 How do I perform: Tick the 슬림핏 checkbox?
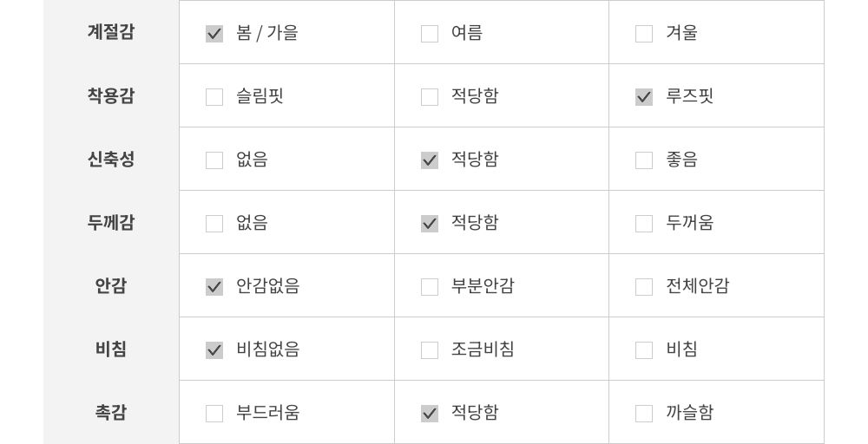[x=214, y=97]
